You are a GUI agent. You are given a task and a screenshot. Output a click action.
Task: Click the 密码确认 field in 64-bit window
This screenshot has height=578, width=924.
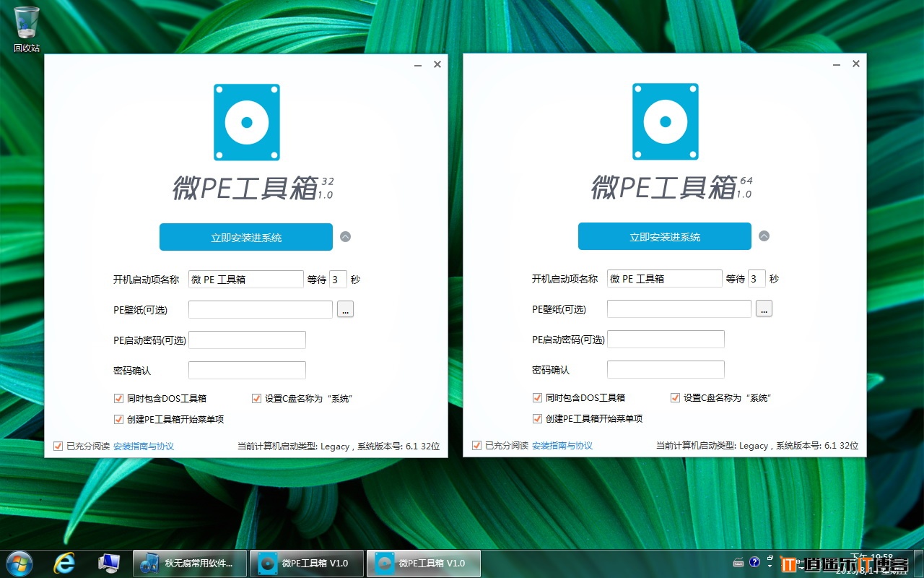(x=666, y=370)
